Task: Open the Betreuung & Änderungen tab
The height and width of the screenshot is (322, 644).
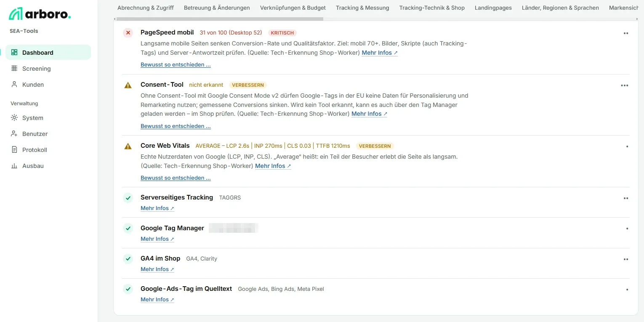Action: click(217, 8)
